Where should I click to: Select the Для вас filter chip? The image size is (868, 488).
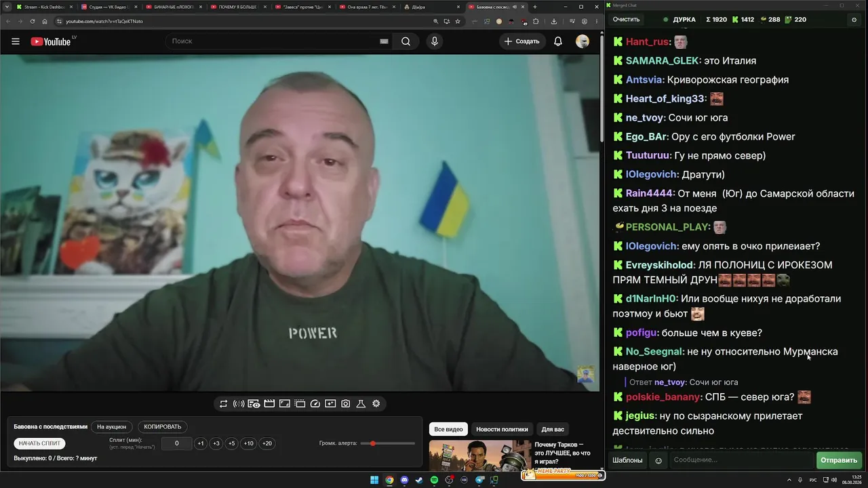coord(553,429)
